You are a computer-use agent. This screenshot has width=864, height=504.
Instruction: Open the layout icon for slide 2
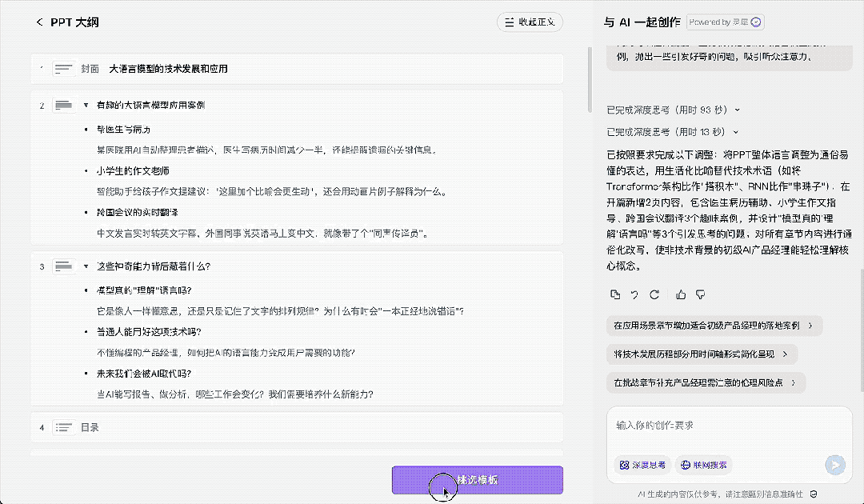(x=64, y=106)
